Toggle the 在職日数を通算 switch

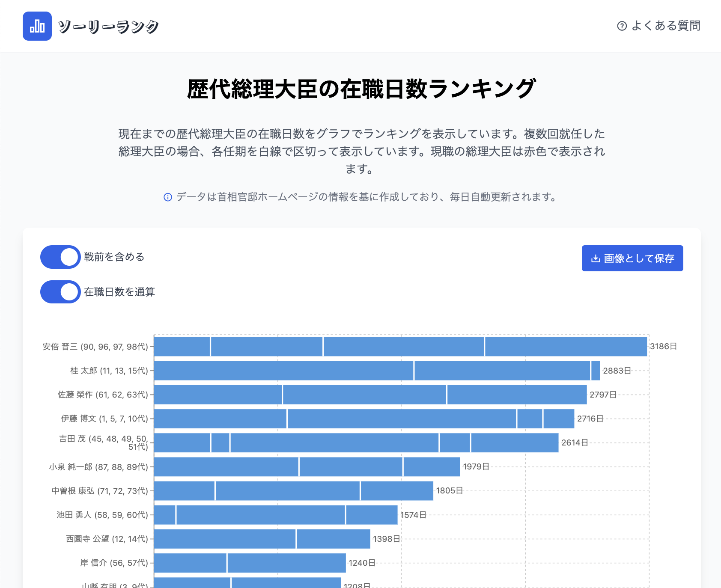click(60, 292)
